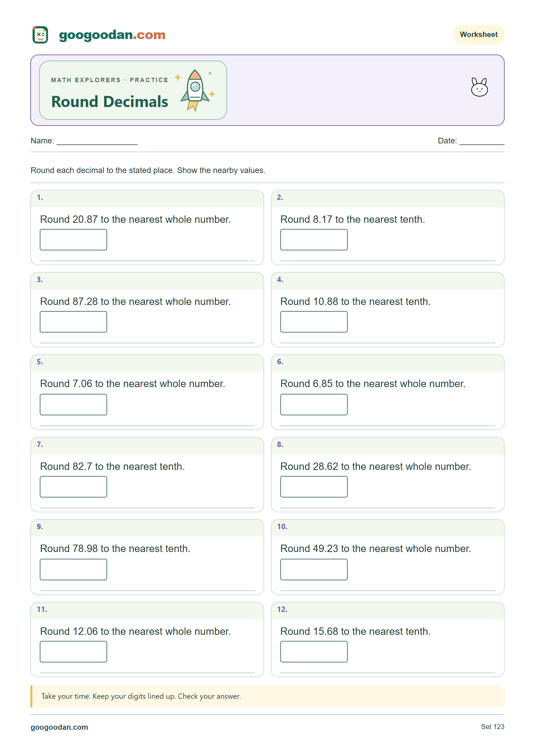The width and height of the screenshot is (535, 756).
Task: Click answer box for rounding 15.68
Action: pos(314,652)
